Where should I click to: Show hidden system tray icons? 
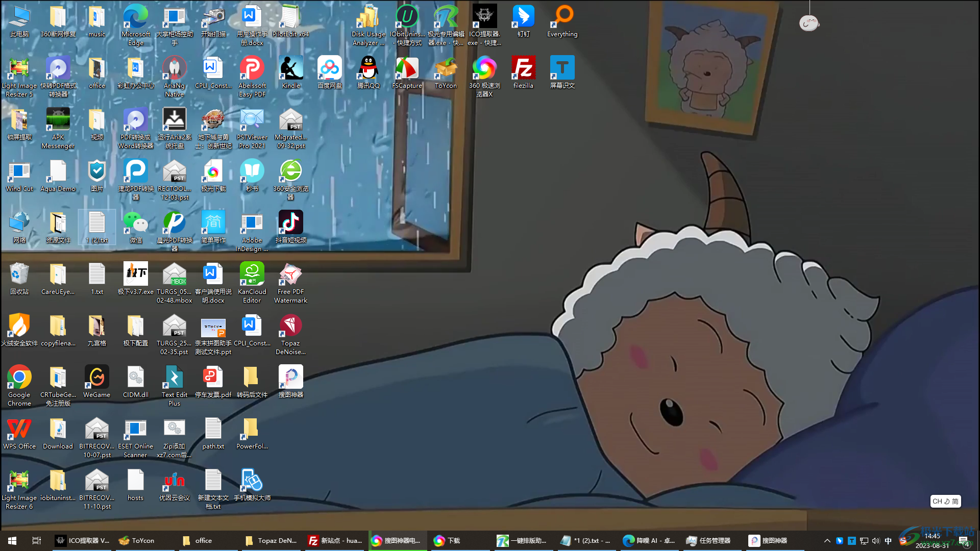click(x=827, y=541)
